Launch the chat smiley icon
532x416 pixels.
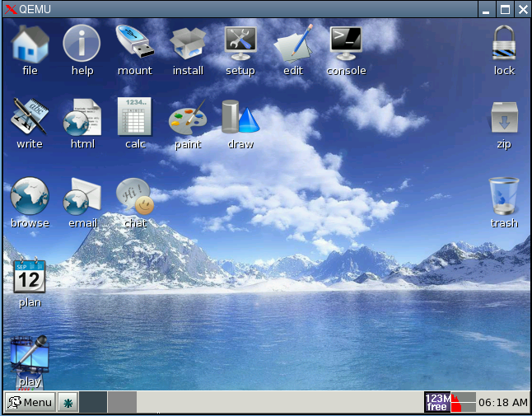[x=135, y=196]
